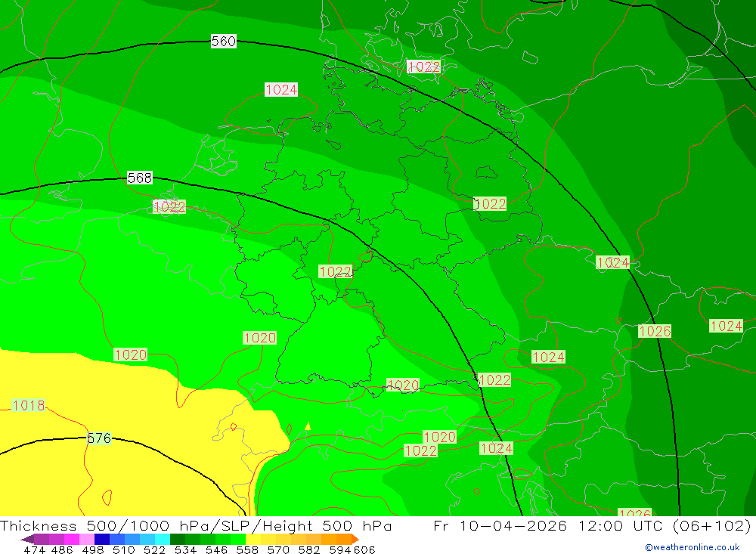Click the darkest green legend swatch
The height and width of the screenshot is (554, 756).
click(178, 539)
